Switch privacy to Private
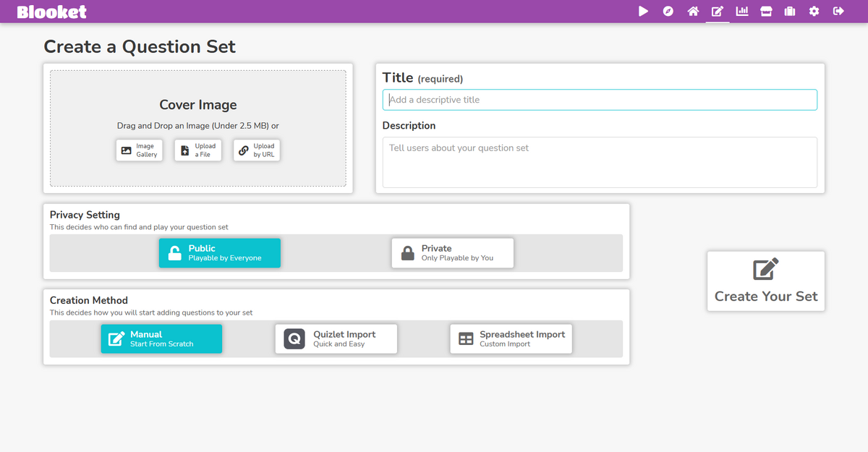The height and width of the screenshot is (452, 868). [x=452, y=252]
